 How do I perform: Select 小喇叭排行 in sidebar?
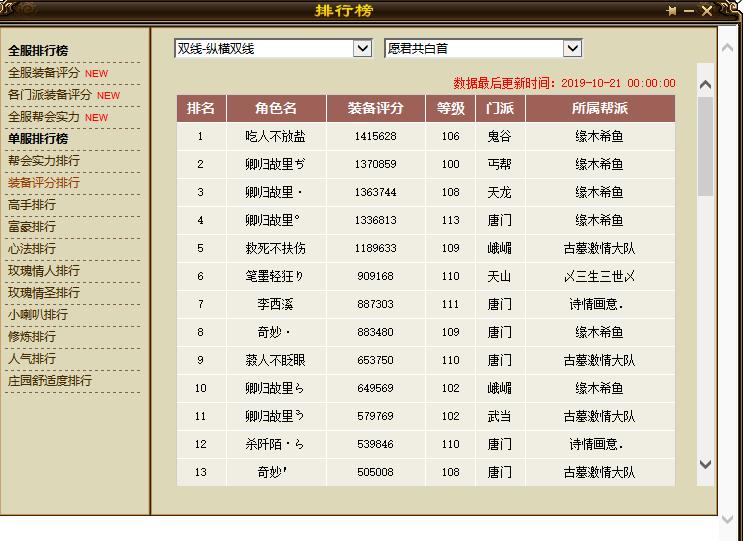coord(38,314)
